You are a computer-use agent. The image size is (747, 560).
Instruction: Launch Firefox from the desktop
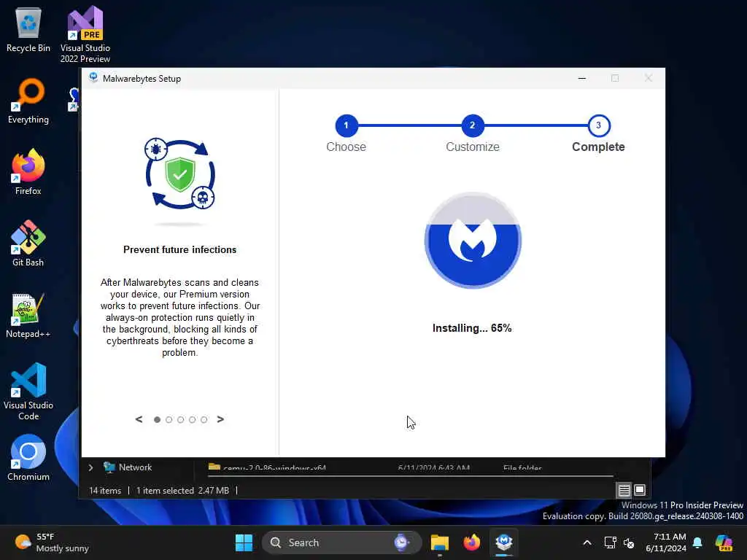[x=28, y=172]
